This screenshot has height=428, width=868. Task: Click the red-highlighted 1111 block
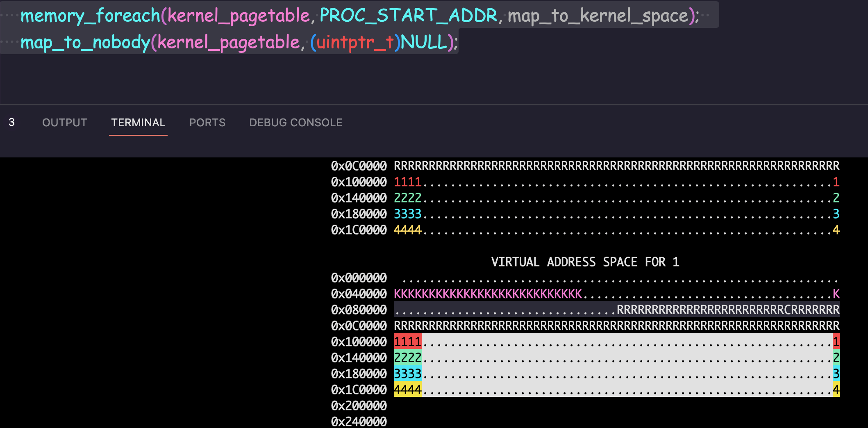coord(407,341)
